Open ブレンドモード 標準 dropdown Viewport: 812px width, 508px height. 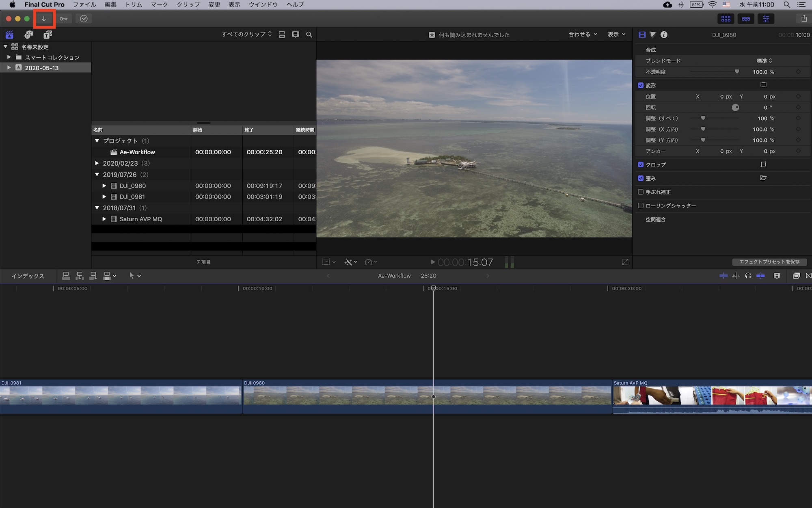(x=764, y=61)
